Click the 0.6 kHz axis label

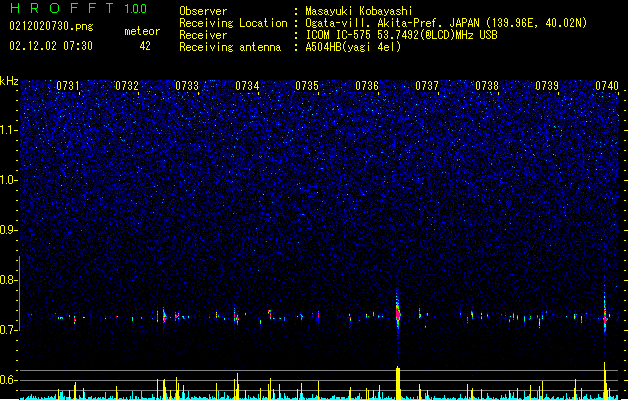click(9, 380)
